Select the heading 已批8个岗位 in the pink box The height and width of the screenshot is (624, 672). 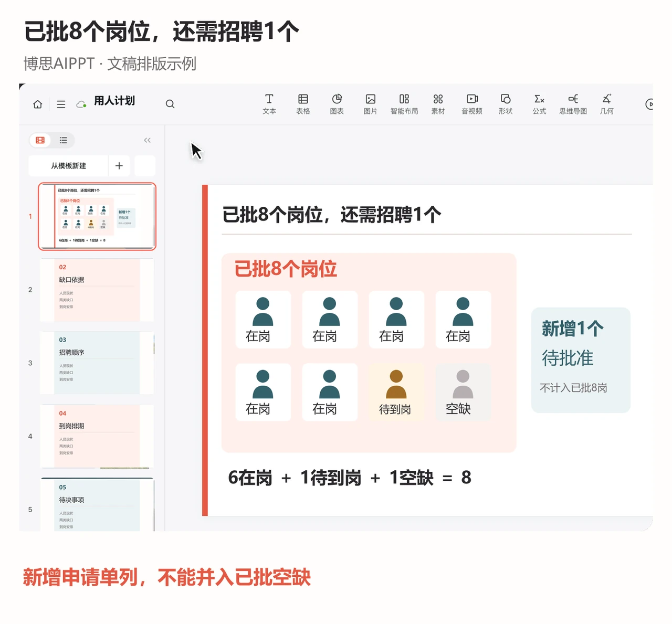pyautogui.click(x=286, y=269)
